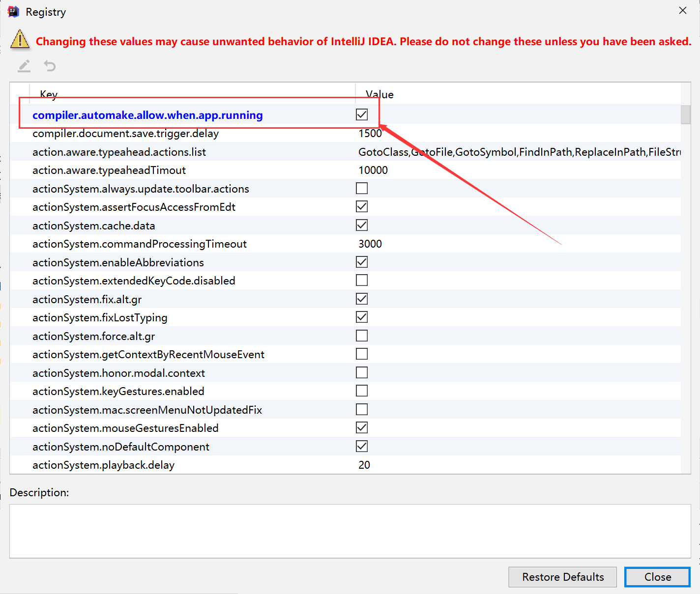Click the value 1500 for trigger delay
Screen dimensions: 700x594
tap(370, 134)
